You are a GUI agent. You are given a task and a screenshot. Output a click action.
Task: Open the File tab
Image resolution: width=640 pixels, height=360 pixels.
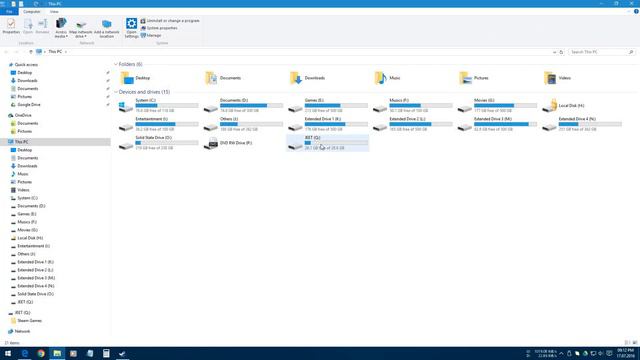click(x=9, y=12)
